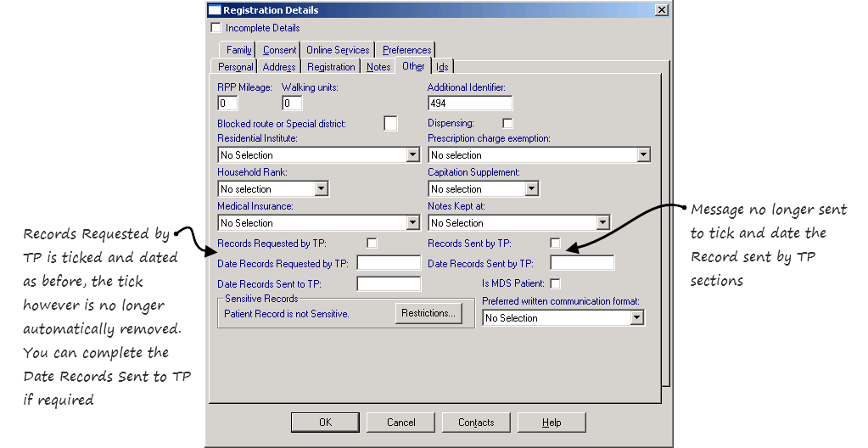Focus the Date Records Sent to TP field
The image size is (868, 448).
(x=389, y=284)
